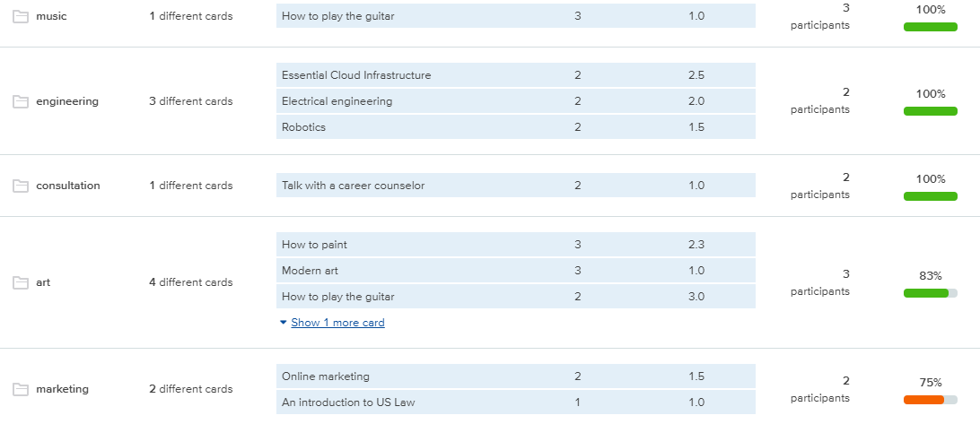The width and height of the screenshot is (980, 424).
Task: Select Talk with a career counselor row
Action: tap(516, 186)
